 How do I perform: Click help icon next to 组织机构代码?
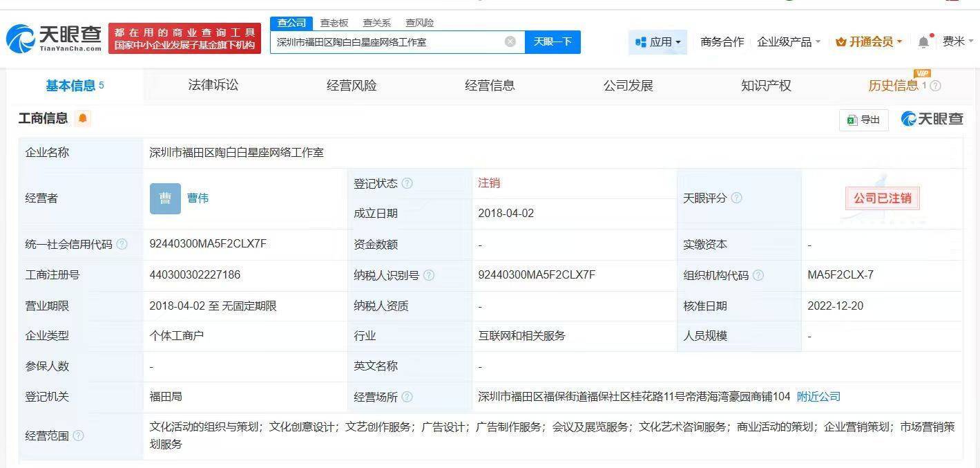(x=758, y=275)
